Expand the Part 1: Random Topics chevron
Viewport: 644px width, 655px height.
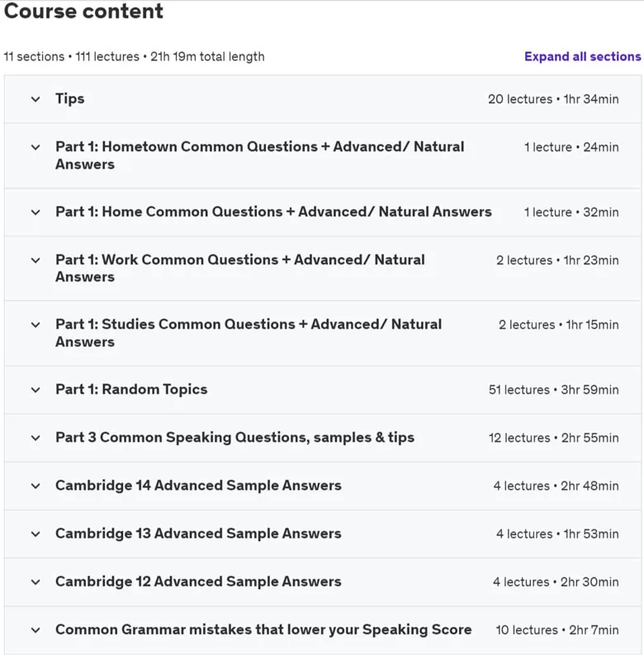36,390
